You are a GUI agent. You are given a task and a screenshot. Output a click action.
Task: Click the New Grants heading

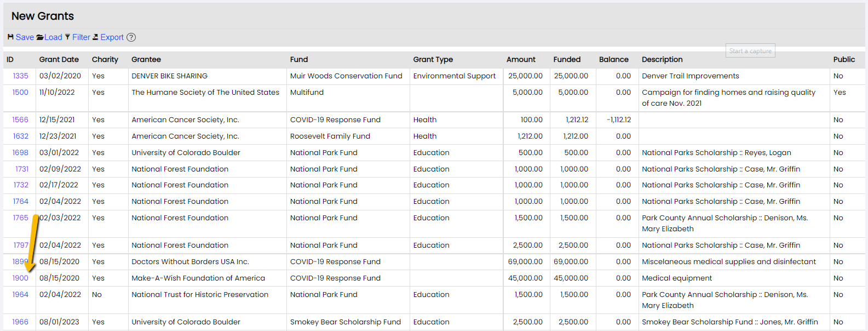point(43,16)
